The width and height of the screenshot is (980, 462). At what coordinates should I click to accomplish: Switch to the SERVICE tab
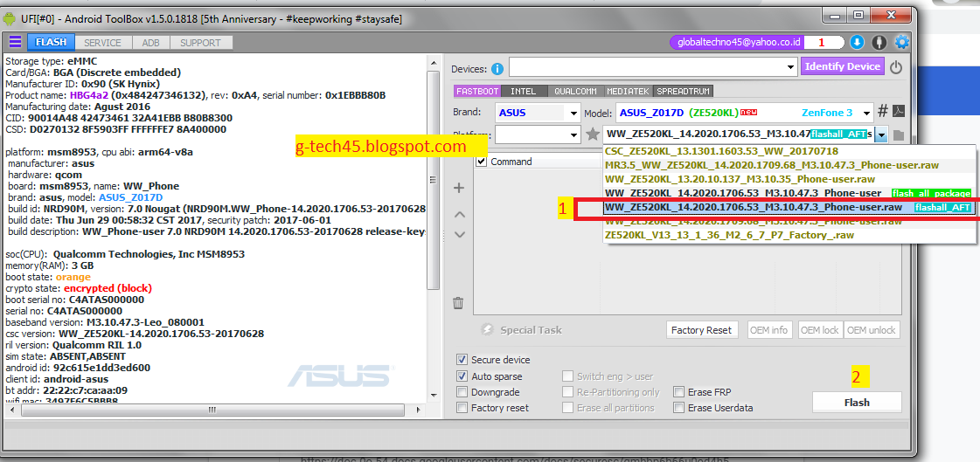[x=102, y=43]
